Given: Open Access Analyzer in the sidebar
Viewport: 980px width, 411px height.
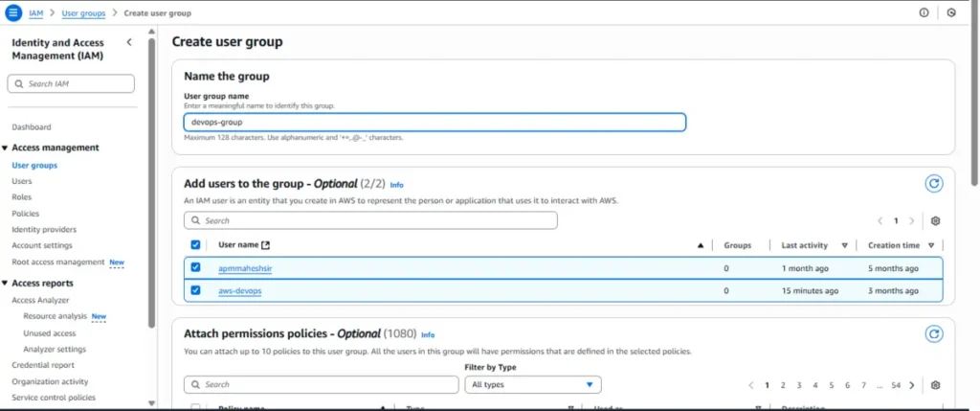Looking at the screenshot, I should tap(40, 300).
